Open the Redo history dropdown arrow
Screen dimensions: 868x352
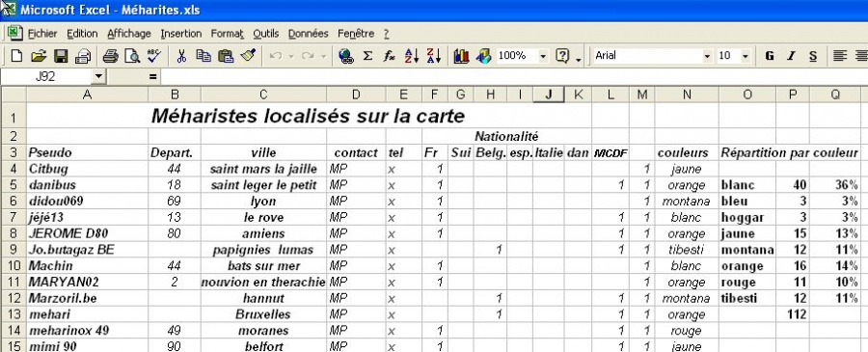tap(323, 56)
